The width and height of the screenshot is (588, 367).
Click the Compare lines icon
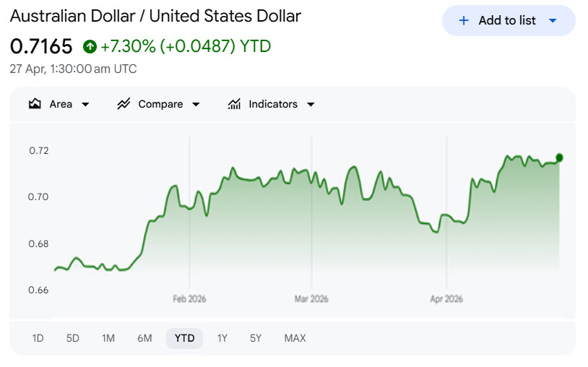pyautogui.click(x=124, y=104)
